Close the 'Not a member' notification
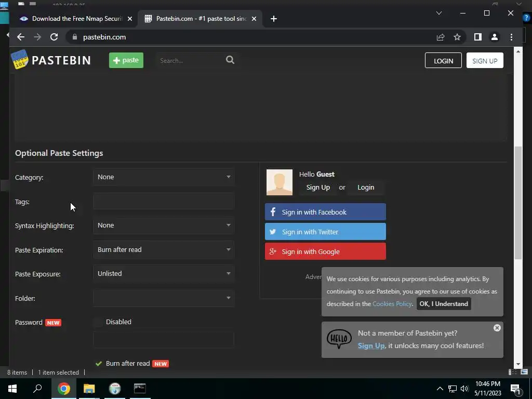 (497, 328)
